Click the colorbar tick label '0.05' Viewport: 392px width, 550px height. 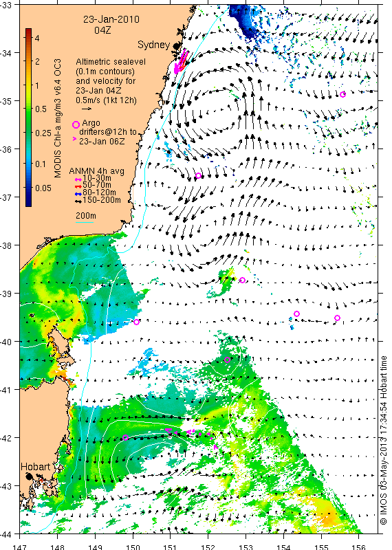43,188
